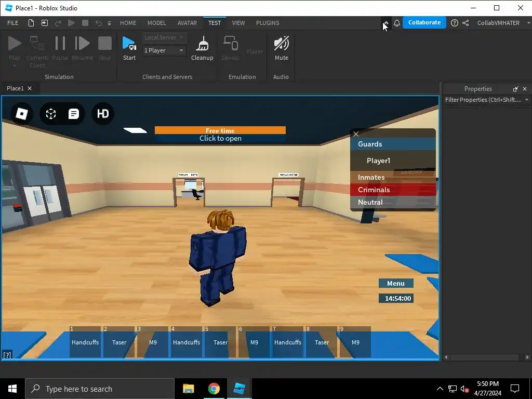
Task: Select the Inmates team
Action: pyautogui.click(x=393, y=177)
